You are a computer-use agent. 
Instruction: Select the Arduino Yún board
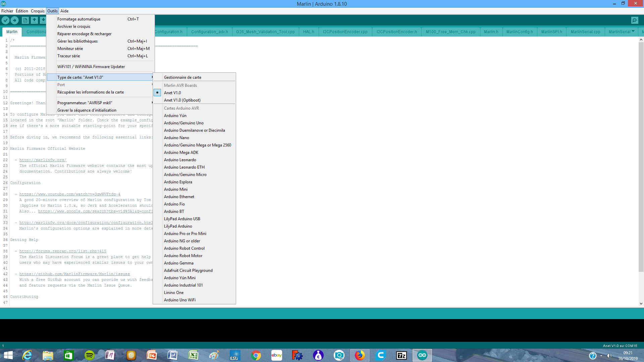[x=195, y=116]
